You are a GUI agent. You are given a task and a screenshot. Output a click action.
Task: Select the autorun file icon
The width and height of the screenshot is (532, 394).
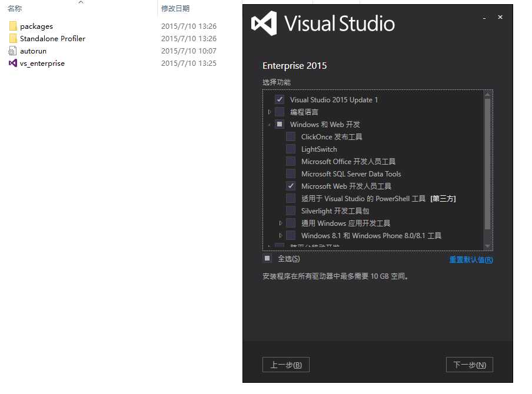[x=12, y=51]
